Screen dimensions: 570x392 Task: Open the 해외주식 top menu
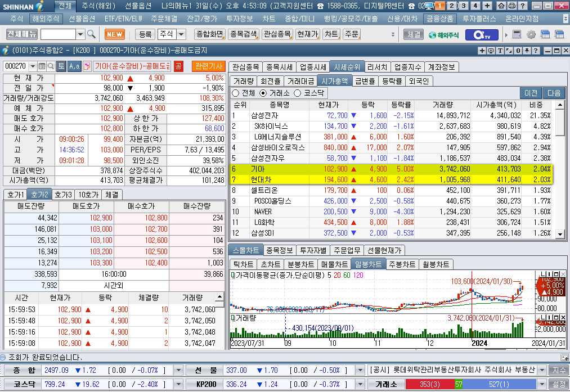tap(46, 19)
